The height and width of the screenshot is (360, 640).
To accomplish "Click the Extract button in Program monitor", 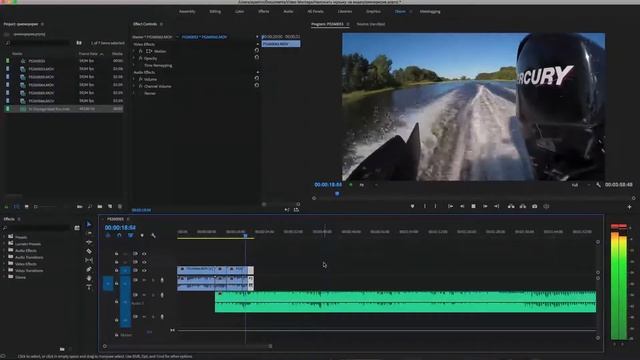I will [x=523, y=206].
